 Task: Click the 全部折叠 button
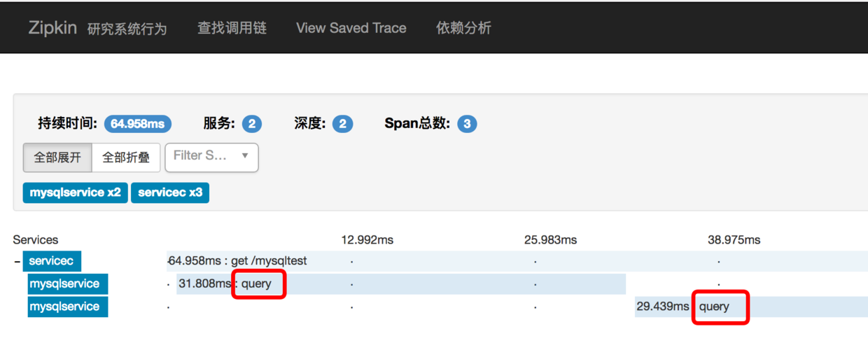tap(126, 157)
